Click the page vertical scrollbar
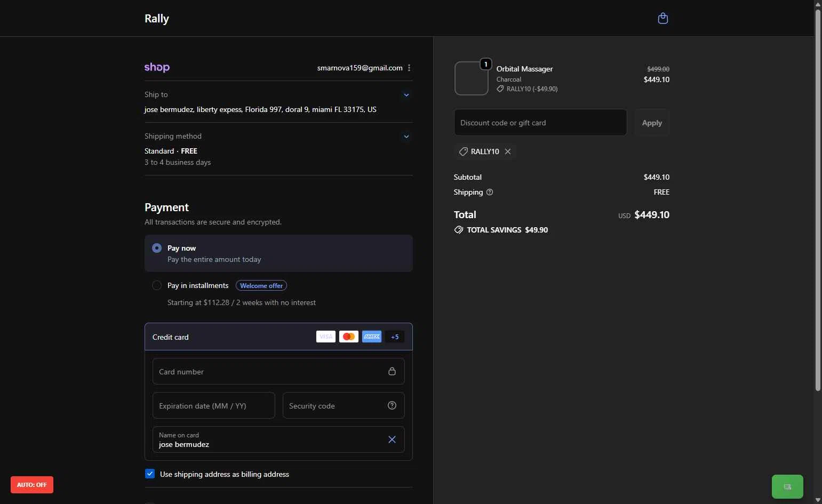Image resolution: width=822 pixels, height=504 pixels. pyautogui.click(x=818, y=200)
